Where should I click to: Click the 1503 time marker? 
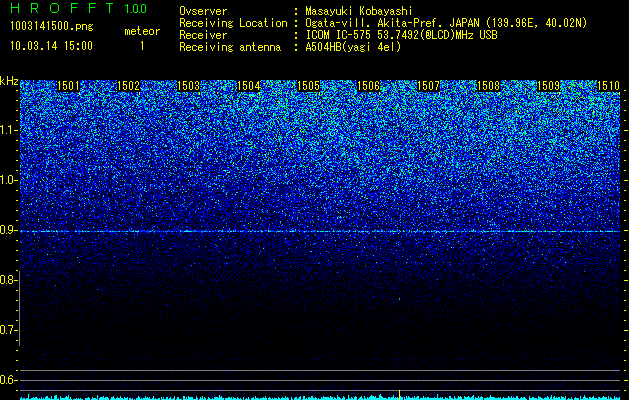189,86
